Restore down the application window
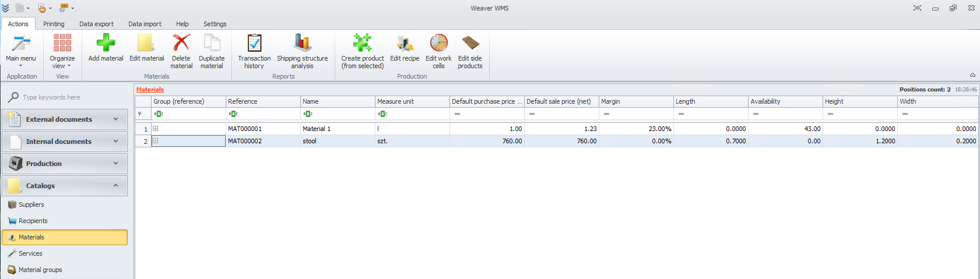980x279 pixels. (x=953, y=8)
